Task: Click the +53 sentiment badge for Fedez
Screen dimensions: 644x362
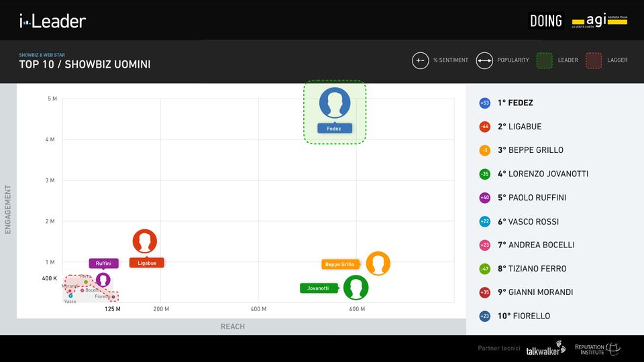Action: [484, 103]
